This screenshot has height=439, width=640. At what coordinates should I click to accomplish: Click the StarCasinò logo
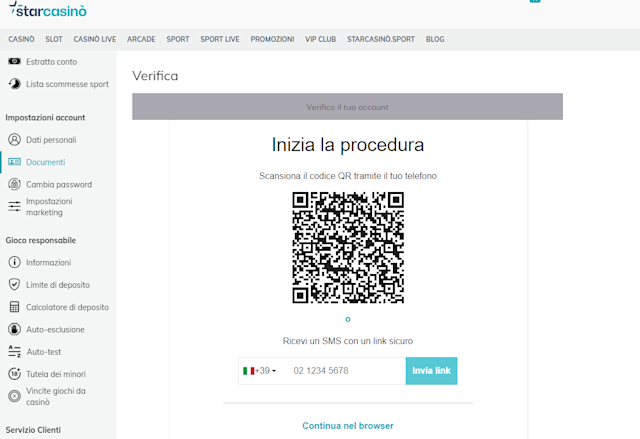coord(48,9)
